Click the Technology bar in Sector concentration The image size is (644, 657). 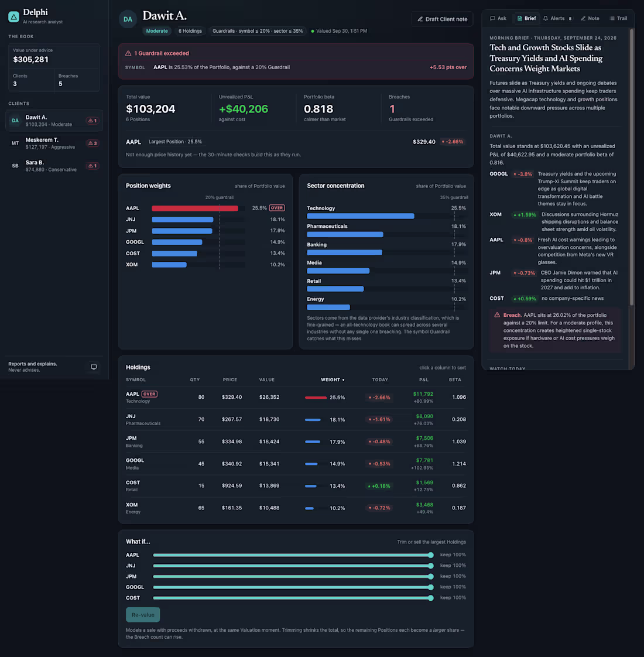click(360, 216)
